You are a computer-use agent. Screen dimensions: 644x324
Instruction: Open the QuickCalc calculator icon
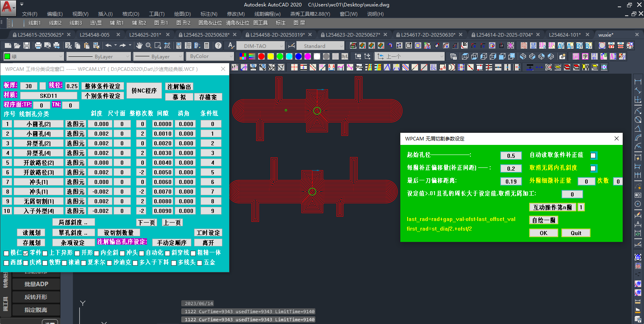207,45
